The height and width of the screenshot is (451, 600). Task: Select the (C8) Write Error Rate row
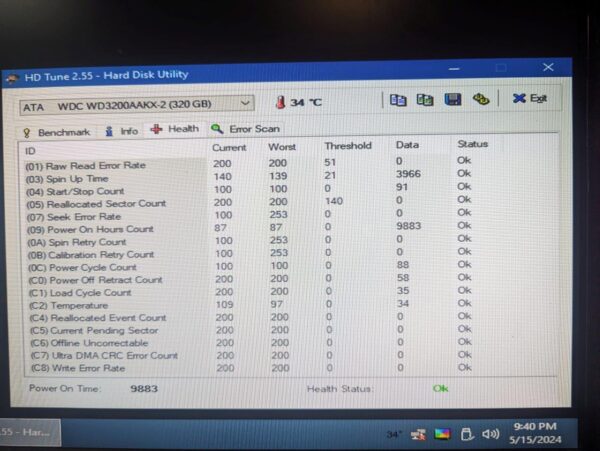click(x=253, y=368)
